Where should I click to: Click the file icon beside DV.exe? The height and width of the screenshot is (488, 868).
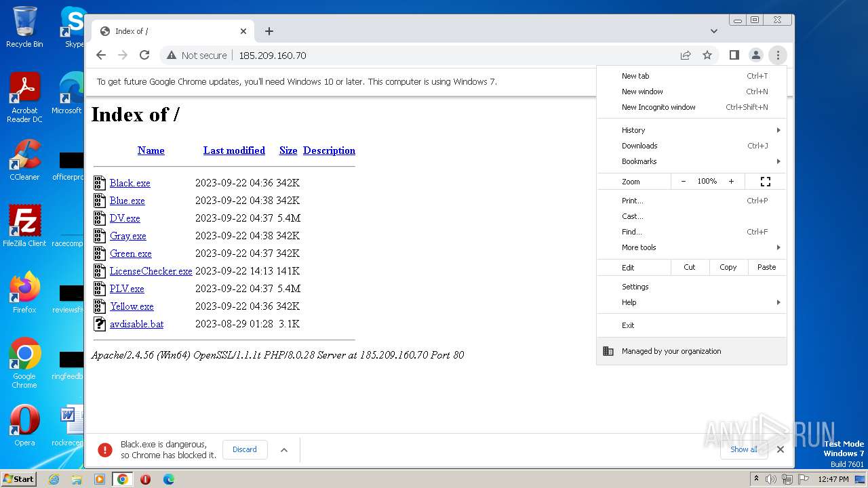click(100, 218)
